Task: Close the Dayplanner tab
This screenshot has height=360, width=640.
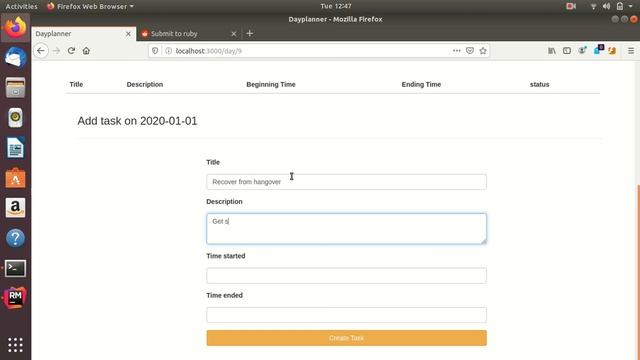Action: [128, 34]
